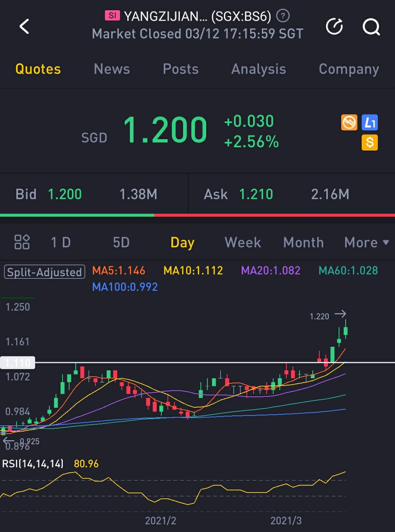Tap the Market Closed timestamp line
Viewport: 395px width, 532px height.
pos(197,34)
